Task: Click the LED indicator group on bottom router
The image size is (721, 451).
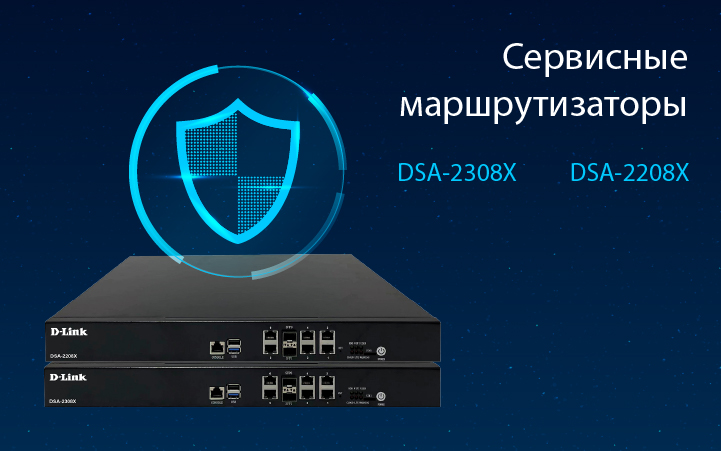Action: [356, 394]
